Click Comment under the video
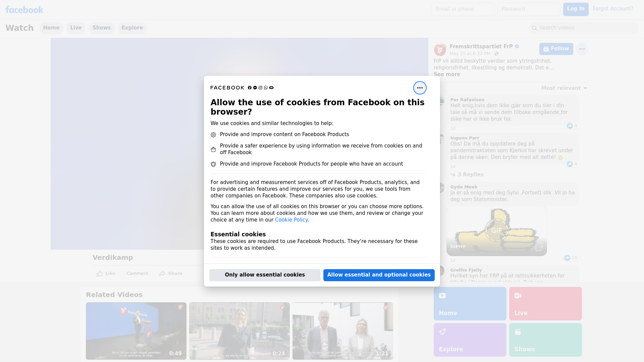 [137, 274]
